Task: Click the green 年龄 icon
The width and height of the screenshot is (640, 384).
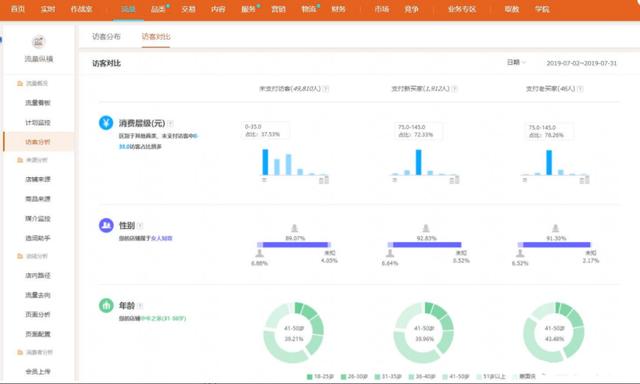Action: pos(106,305)
